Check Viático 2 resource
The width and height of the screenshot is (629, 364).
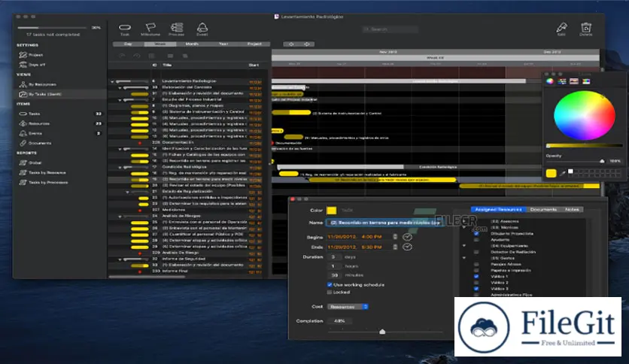coord(476,283)
